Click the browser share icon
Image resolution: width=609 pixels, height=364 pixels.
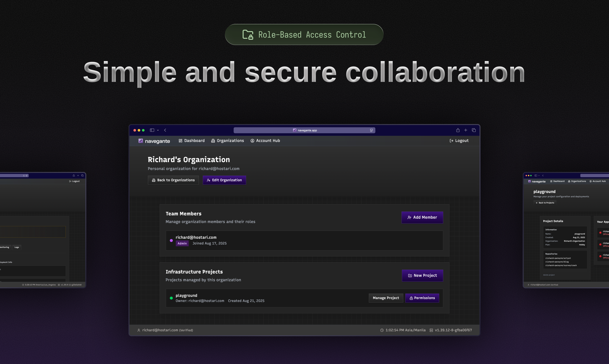pos(458,130)
